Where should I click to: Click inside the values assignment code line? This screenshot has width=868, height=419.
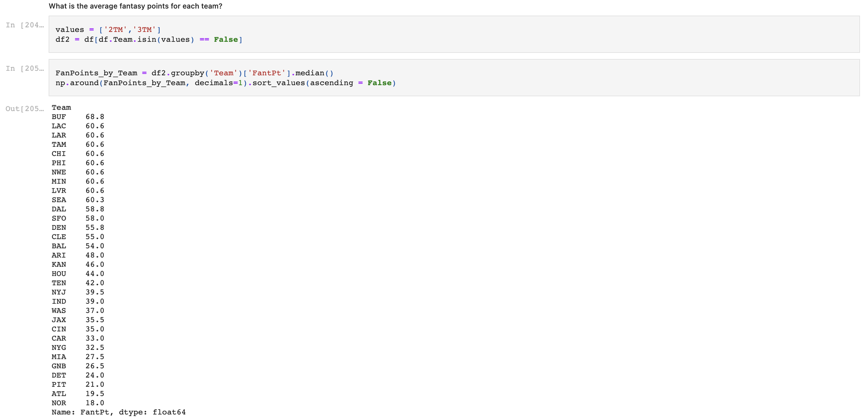(x=108, y=30)
